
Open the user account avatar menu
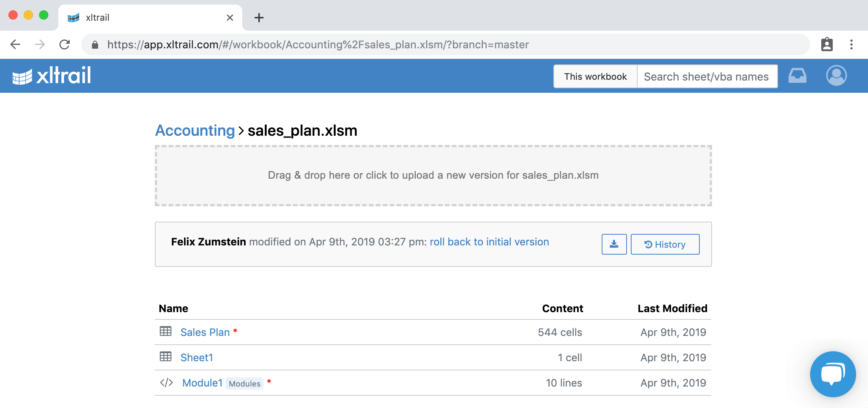pos(836,76)
